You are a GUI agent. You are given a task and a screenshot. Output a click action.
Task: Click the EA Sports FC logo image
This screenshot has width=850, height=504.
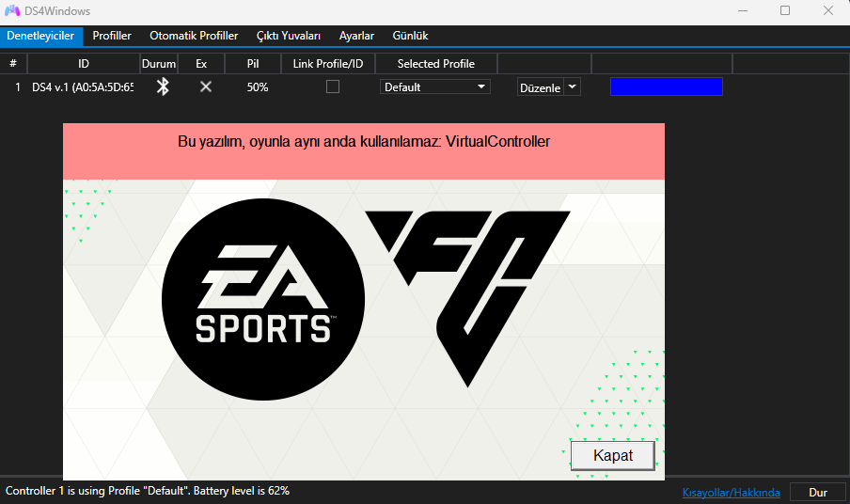click(366, 299)
